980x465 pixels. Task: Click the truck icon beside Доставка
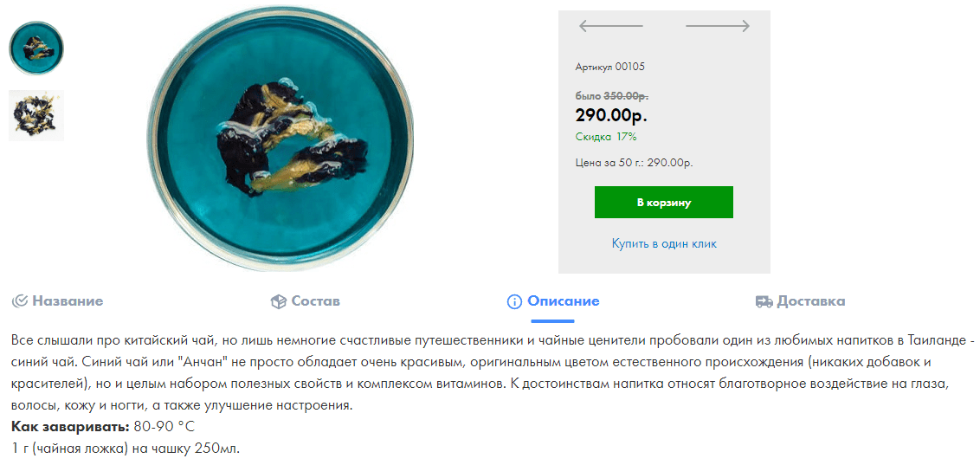coord(764,302)
